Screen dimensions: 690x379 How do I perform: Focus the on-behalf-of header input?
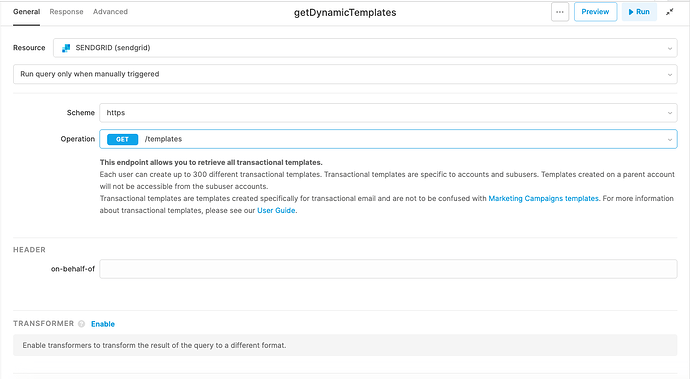[x=388, y=269]
